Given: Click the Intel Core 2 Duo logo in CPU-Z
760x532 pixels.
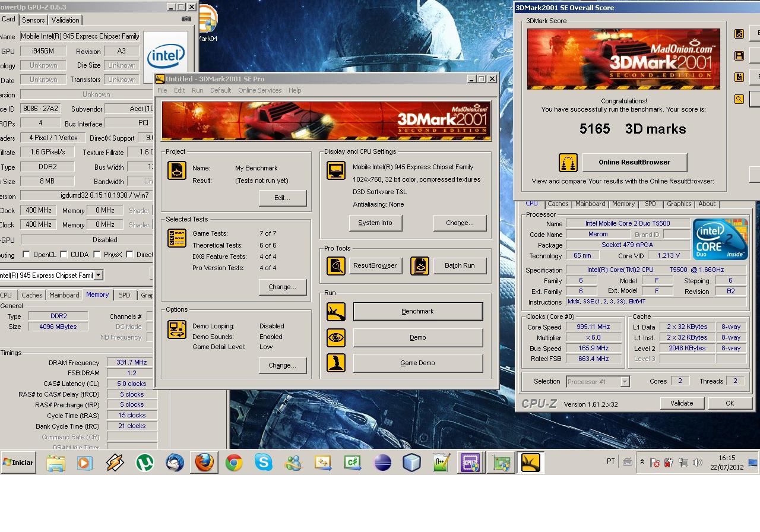Looking at the screenshot, I should click(x=721, y=239).
